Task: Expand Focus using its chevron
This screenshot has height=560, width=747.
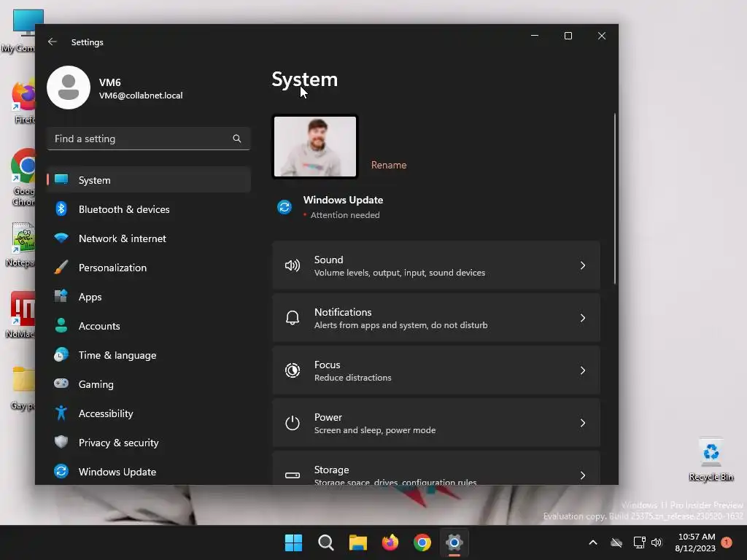Action: [x=582, y=370]
